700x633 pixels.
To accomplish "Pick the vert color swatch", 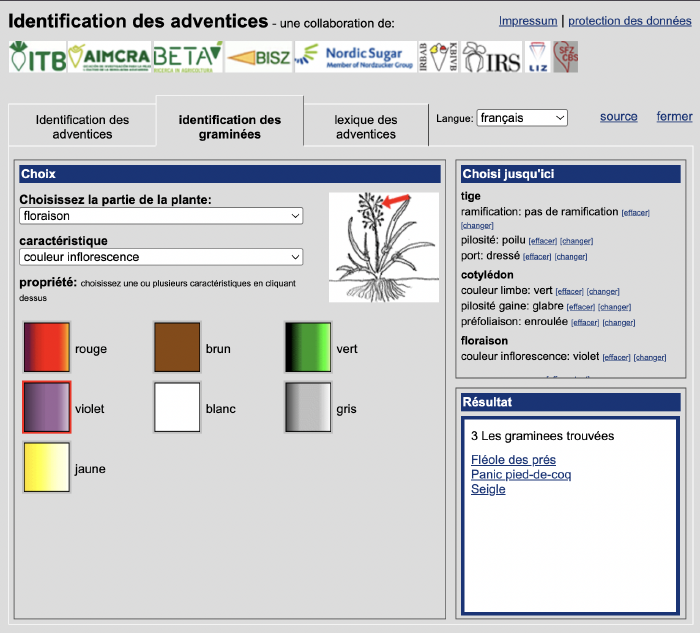I will click(308, 348).
